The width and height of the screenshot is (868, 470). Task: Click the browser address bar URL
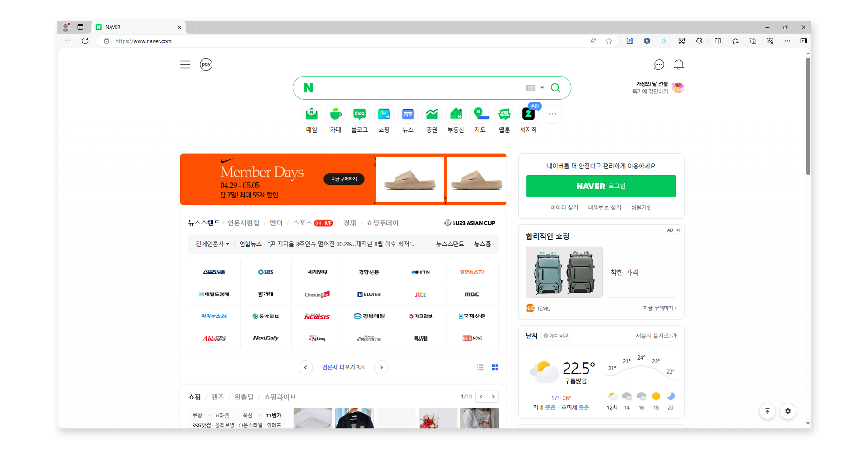(143, 41)
